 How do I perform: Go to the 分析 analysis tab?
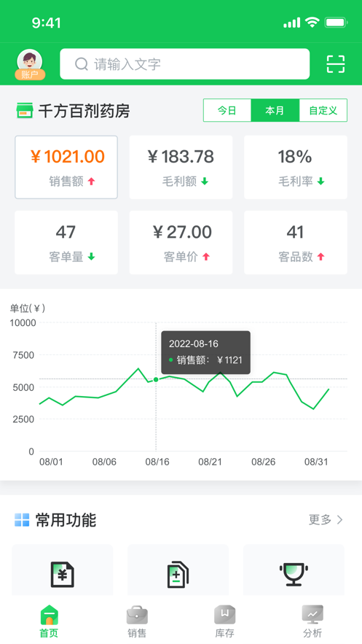pos(312,621)
